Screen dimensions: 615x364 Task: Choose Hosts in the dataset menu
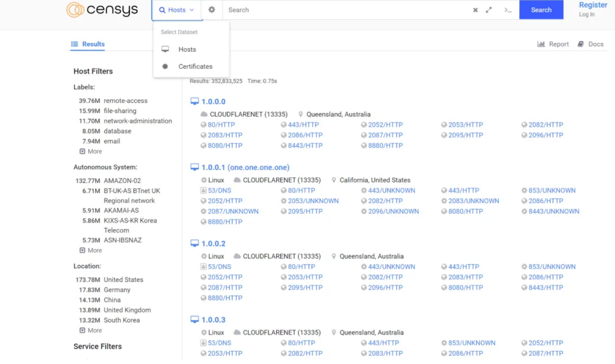tap(187, 50)
